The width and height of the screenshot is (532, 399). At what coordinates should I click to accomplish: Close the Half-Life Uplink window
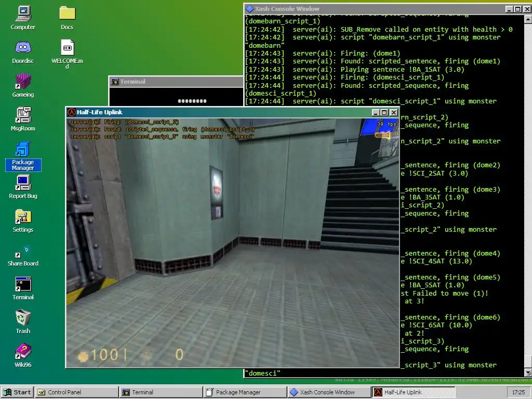point(394,113)
